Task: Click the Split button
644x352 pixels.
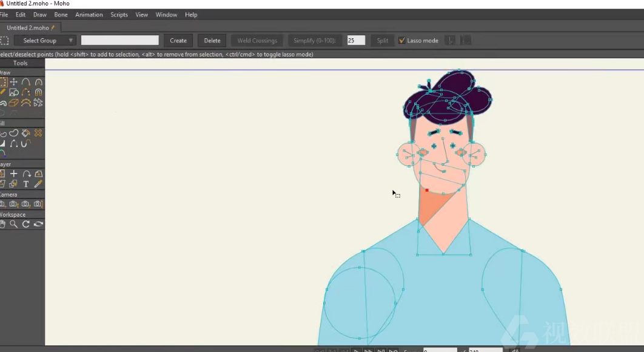Action: pos(383,40)
